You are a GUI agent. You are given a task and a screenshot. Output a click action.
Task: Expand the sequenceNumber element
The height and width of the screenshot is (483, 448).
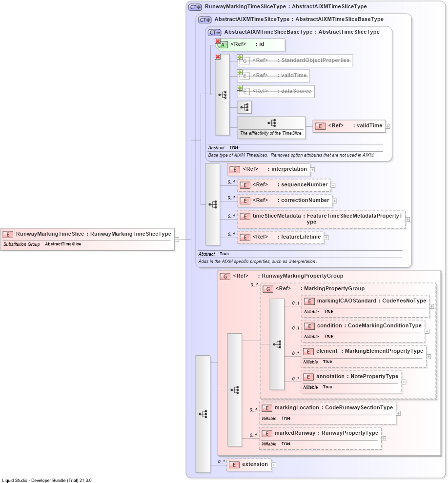tap(333, 185)
